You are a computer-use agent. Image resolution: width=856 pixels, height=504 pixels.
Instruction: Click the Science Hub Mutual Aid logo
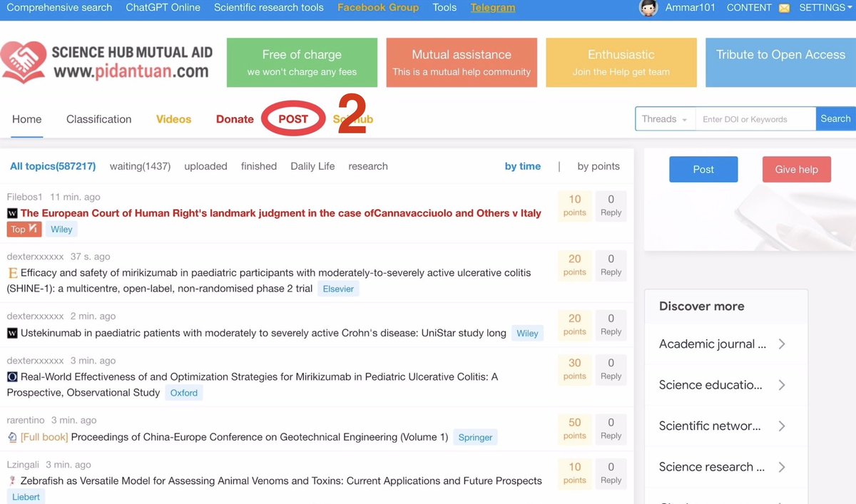(106, 62)
